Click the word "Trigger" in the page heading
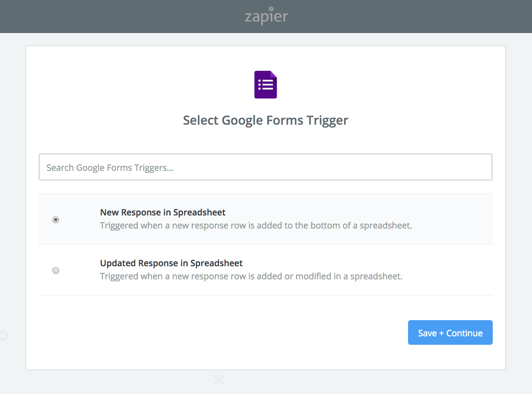Viewport: 532px width, 394px height. pos(327,120)
